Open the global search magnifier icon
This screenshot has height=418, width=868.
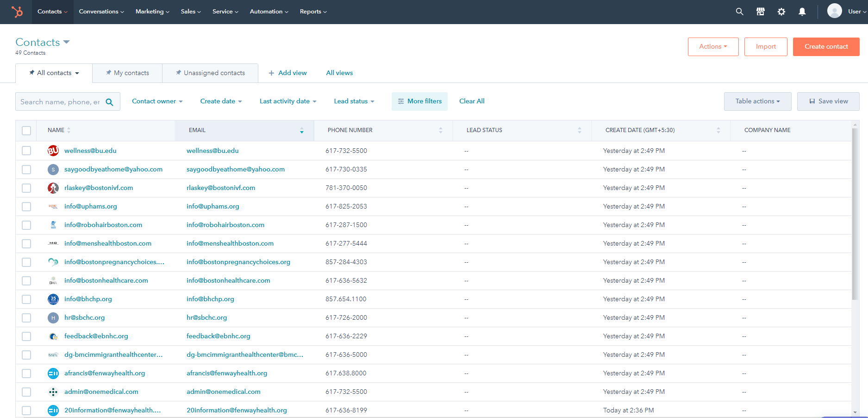739,12
